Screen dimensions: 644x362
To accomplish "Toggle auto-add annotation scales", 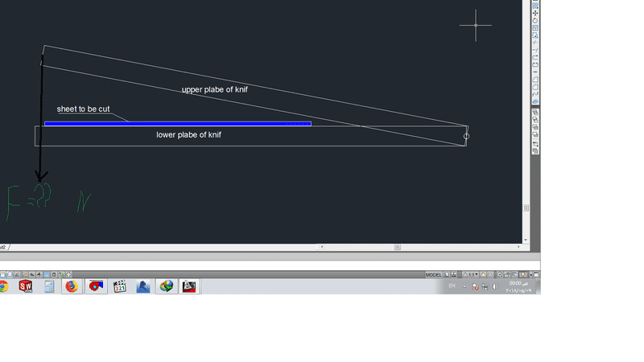I will [490, 274].
